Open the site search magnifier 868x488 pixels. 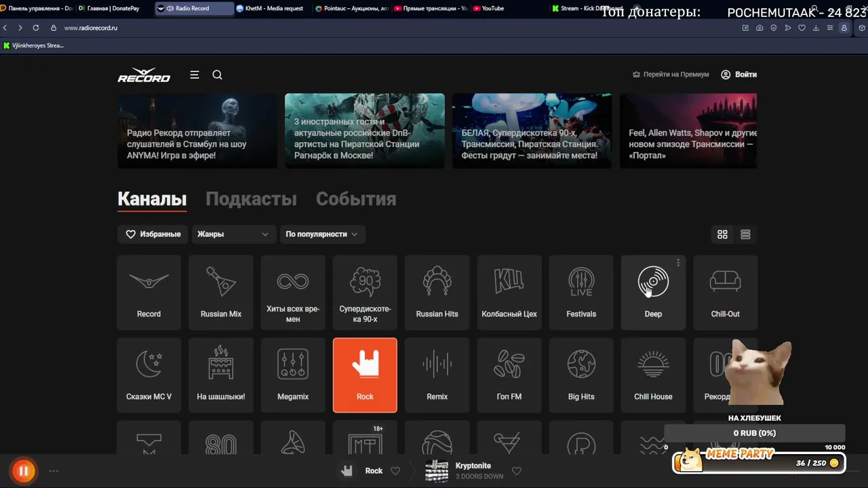(217, 75)
